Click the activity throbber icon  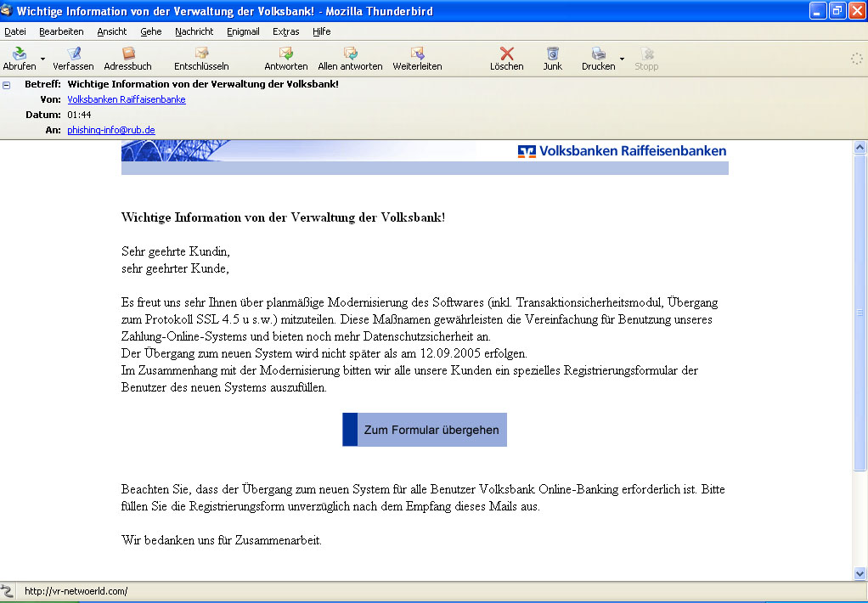[x=856, y=59]
